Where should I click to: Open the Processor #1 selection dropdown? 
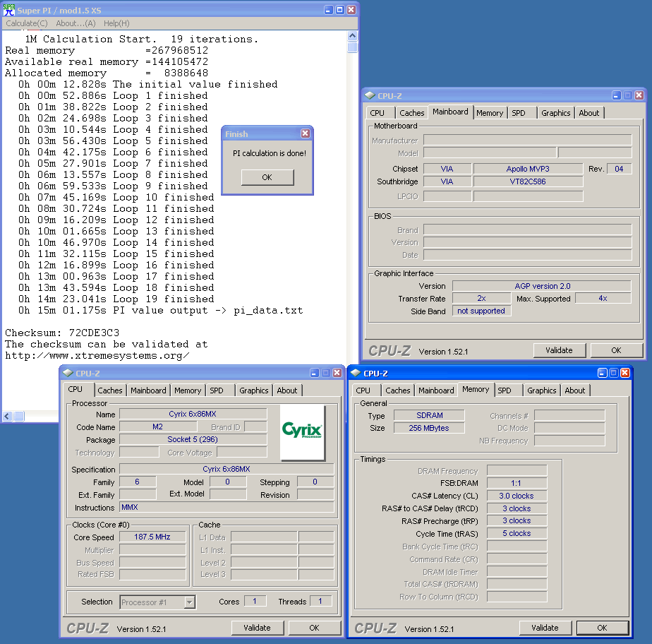click(189, 602)
